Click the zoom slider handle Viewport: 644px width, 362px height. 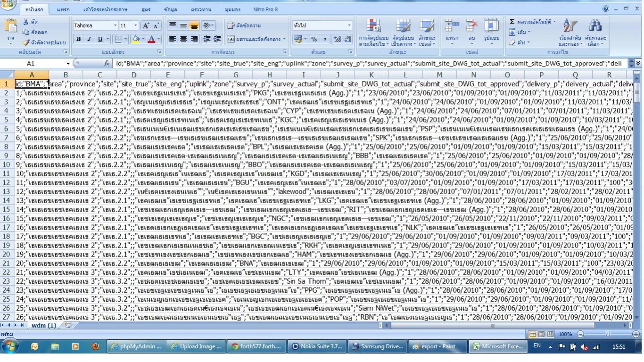(608, 334)
